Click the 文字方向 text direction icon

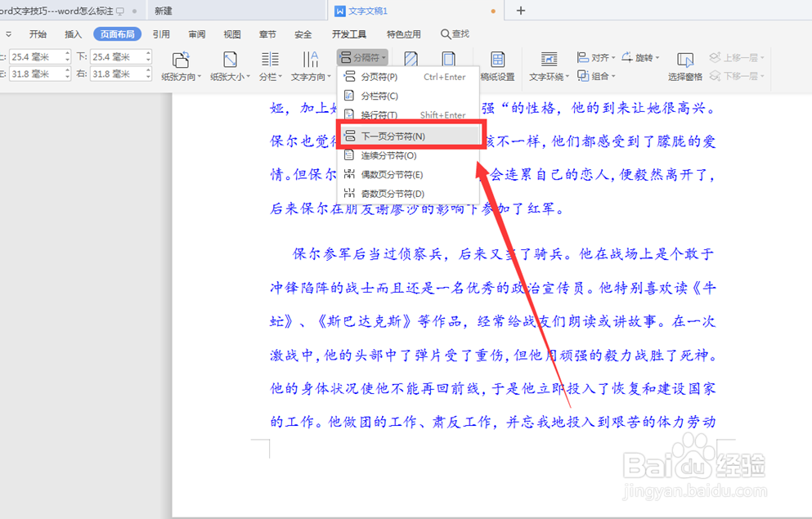(310, 60)
